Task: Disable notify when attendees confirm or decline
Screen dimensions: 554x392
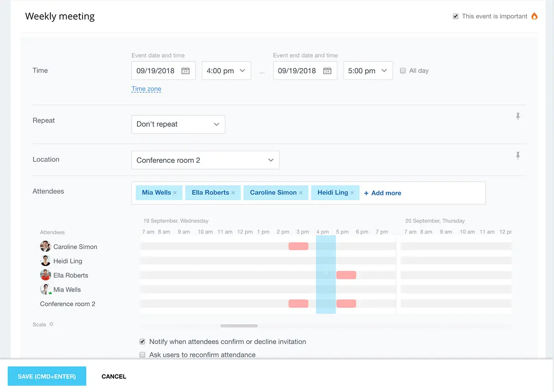Action: [x=142, y=342]
